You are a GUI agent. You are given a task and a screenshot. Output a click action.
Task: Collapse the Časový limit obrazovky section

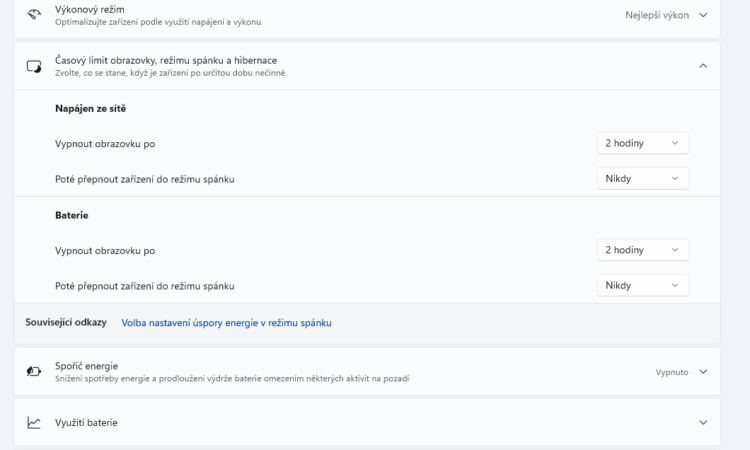click(x=703, y=66)
